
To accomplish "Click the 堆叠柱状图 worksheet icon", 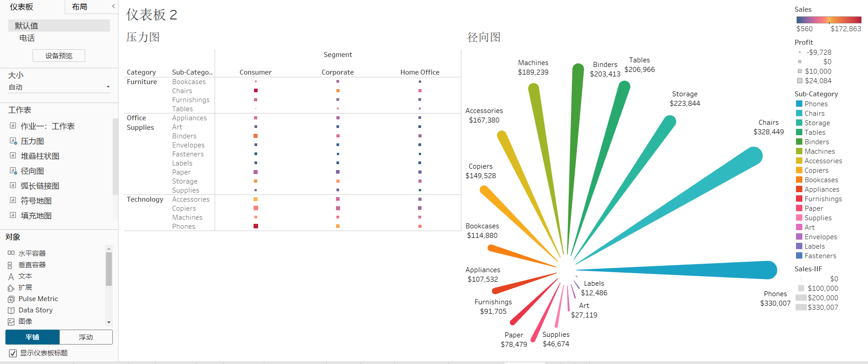I will (x=13, y=156).
